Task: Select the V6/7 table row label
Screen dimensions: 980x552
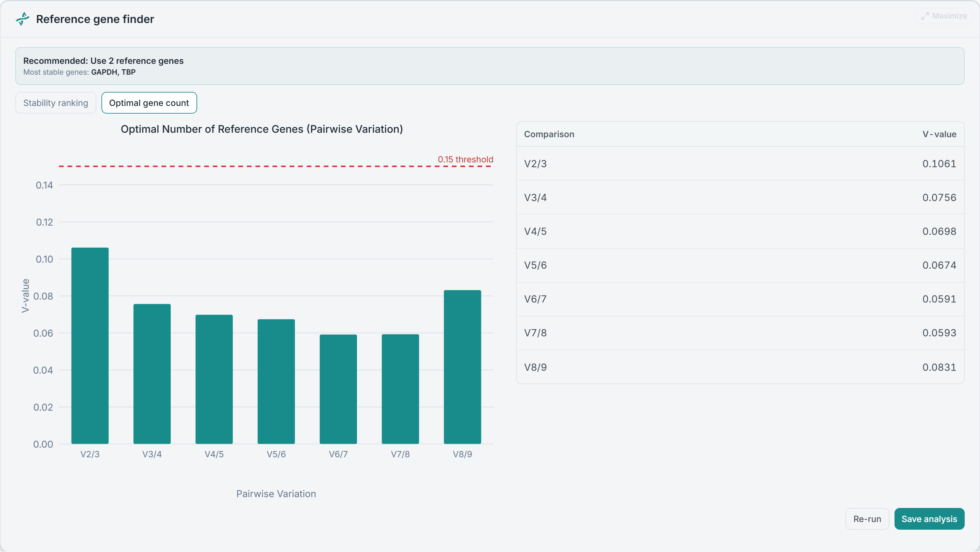Action: (x=535, y=299)
